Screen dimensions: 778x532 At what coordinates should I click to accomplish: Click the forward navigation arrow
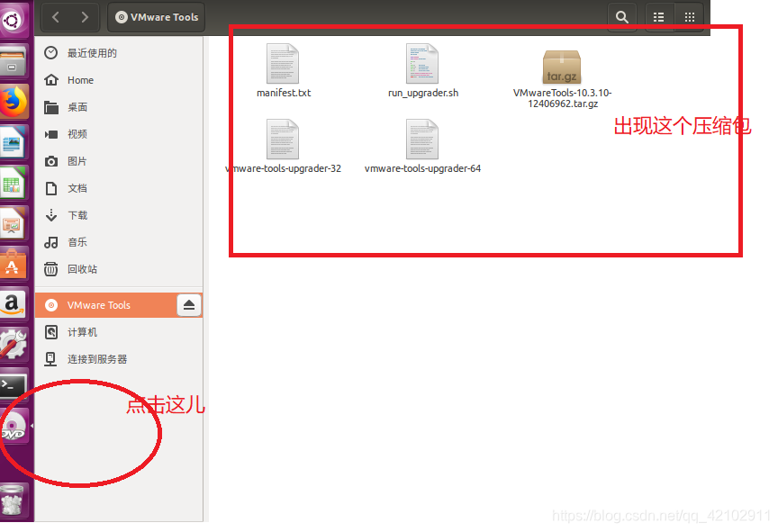point(85,17)
